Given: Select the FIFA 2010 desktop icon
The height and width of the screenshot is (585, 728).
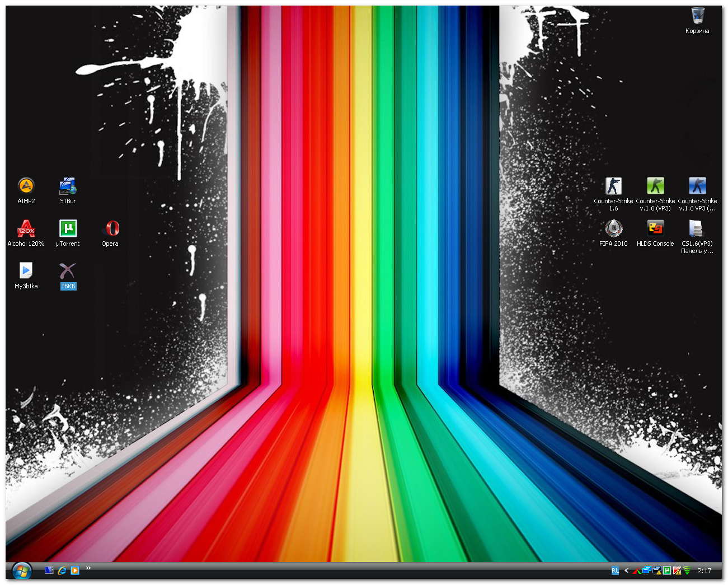Looking at the screenshot, I should coord(613,228).
